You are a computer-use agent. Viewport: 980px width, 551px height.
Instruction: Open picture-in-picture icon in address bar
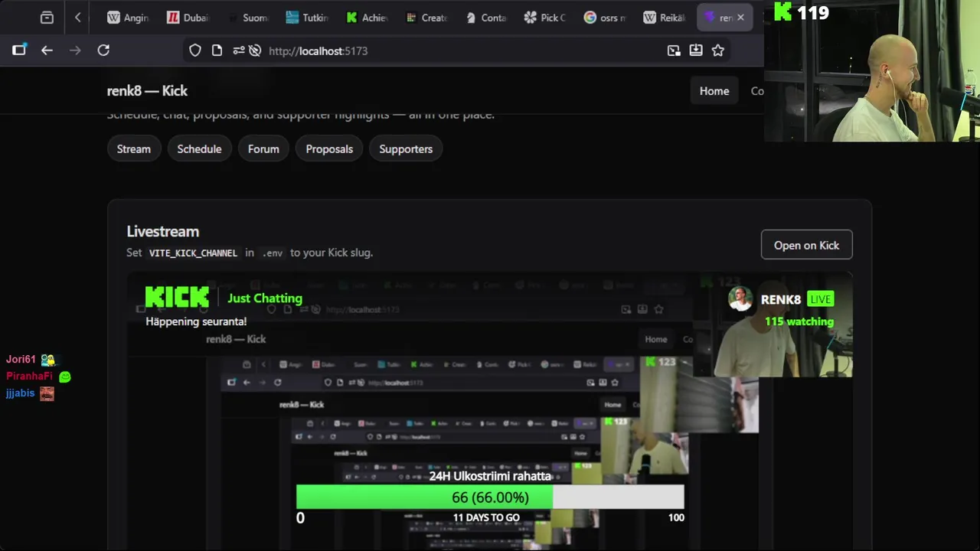pyautogui.click(x=674, y=51)
